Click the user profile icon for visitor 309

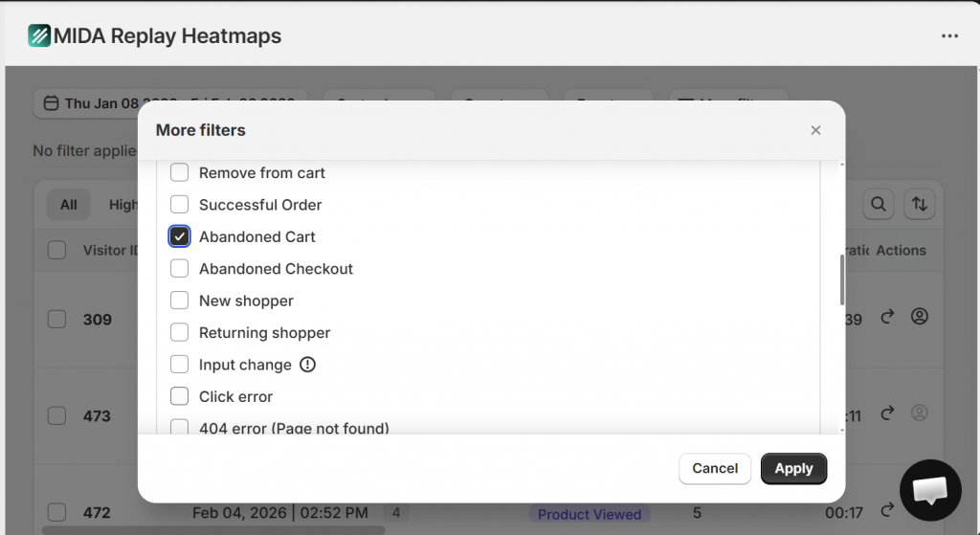click(x=919, y=316)
